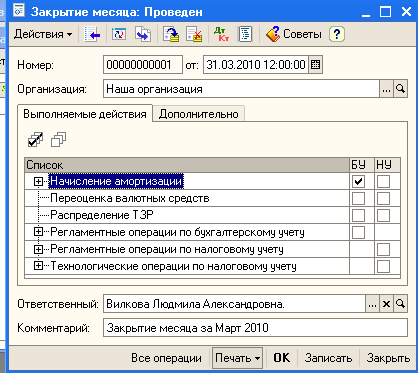Viewport: 418px width, 373px height.
Task: Click the refresh document toolbar icon
Action: click(119, 34)
